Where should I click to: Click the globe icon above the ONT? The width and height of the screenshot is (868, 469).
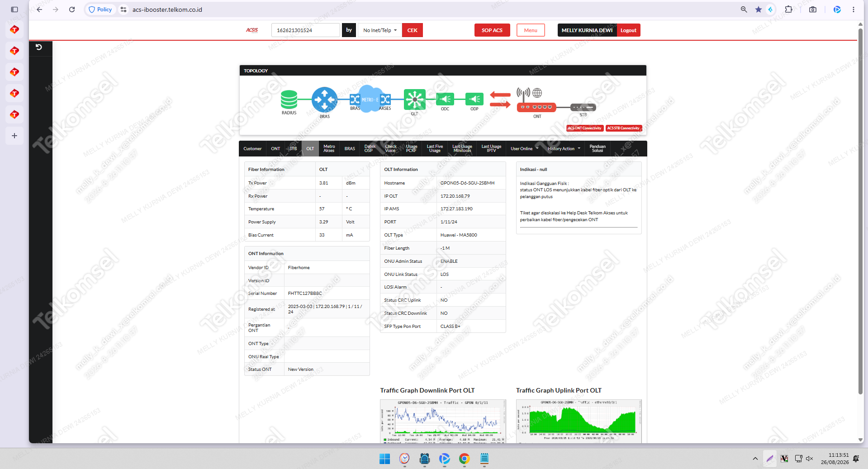click(537, 93)
